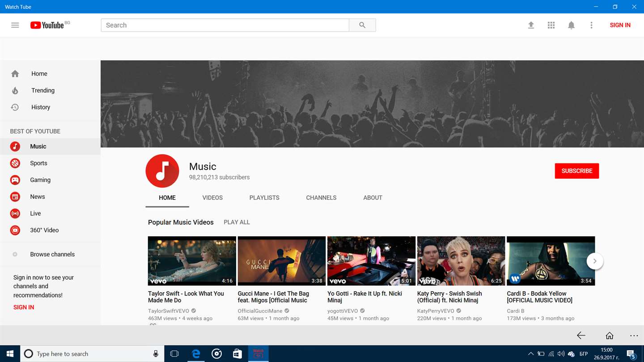Switch to the VIDEOS tab

(x=212, y=198)
